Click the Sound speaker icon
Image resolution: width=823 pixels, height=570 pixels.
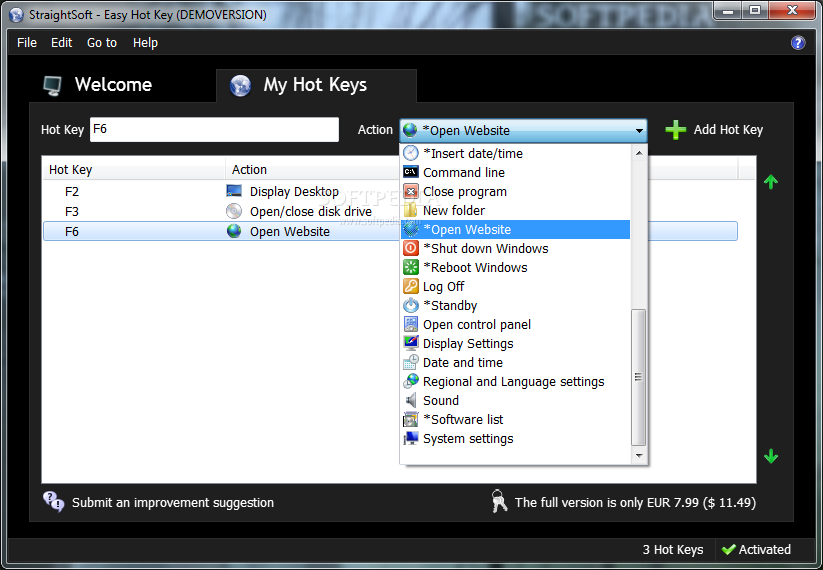point(410,400)
